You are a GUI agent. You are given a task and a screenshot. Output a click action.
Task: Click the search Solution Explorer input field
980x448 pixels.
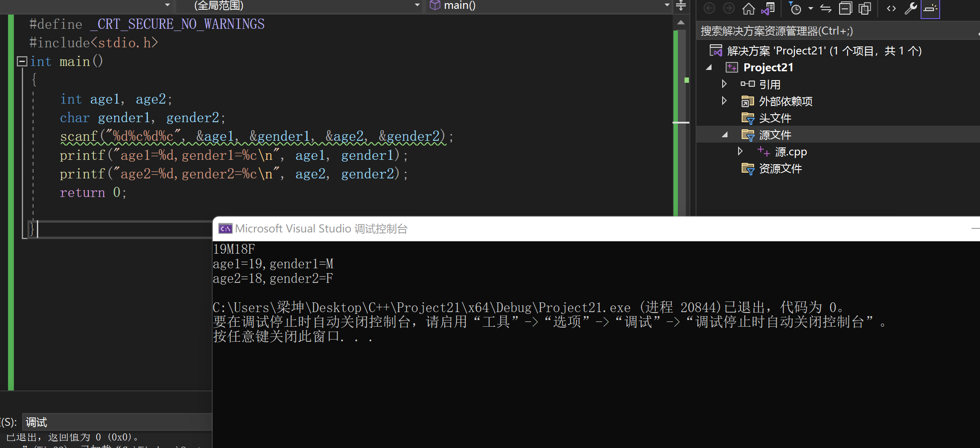(837, 31)
